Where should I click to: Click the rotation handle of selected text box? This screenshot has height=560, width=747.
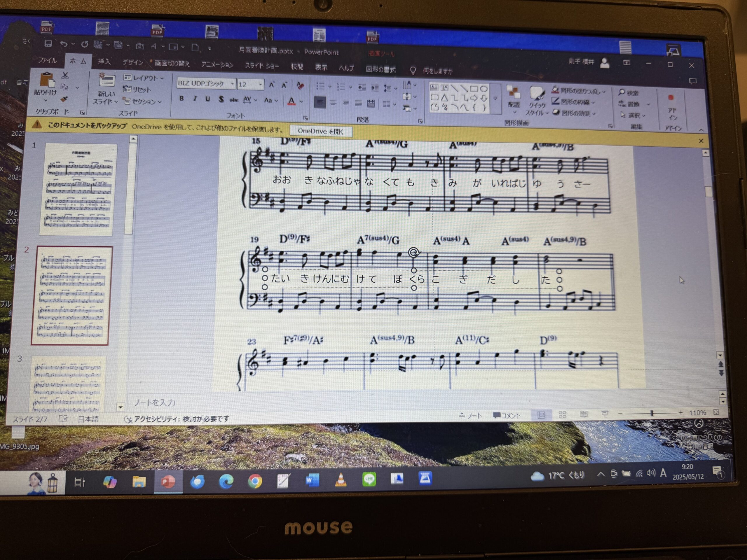point(414,252)
